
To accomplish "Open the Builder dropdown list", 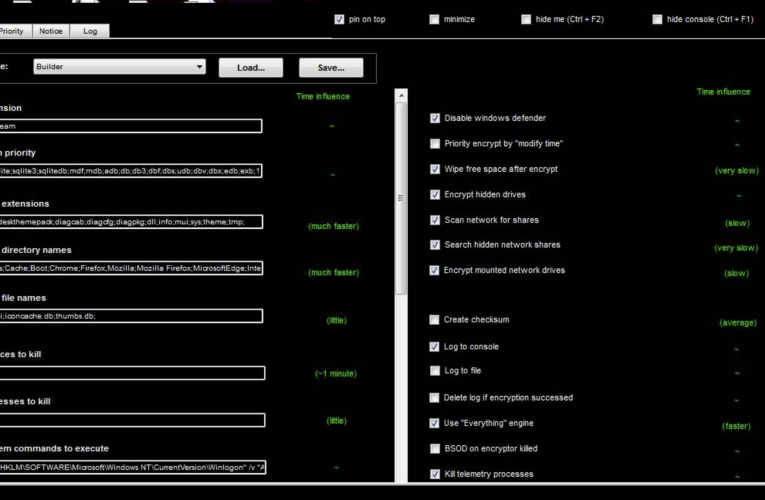I will coord(120,67).
